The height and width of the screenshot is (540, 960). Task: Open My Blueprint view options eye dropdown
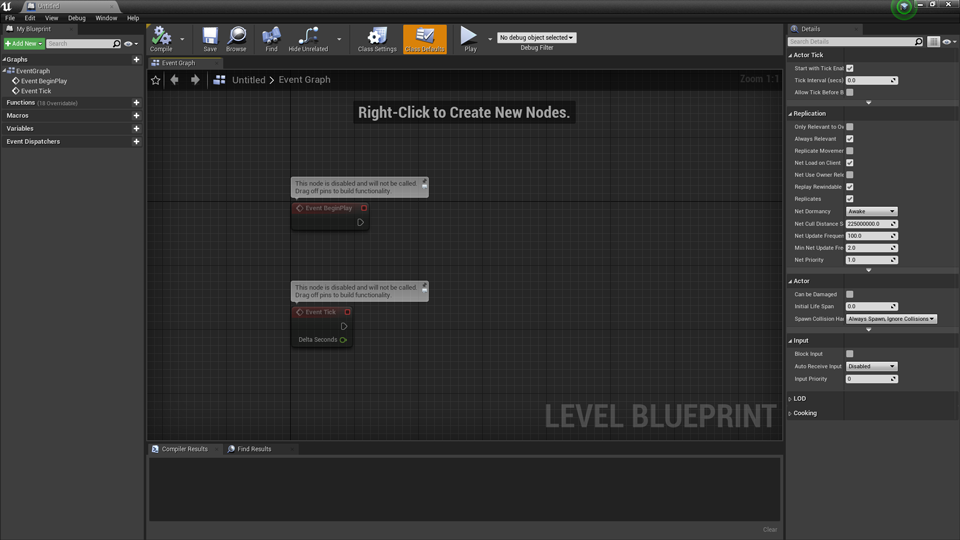[x=130, y=43]
